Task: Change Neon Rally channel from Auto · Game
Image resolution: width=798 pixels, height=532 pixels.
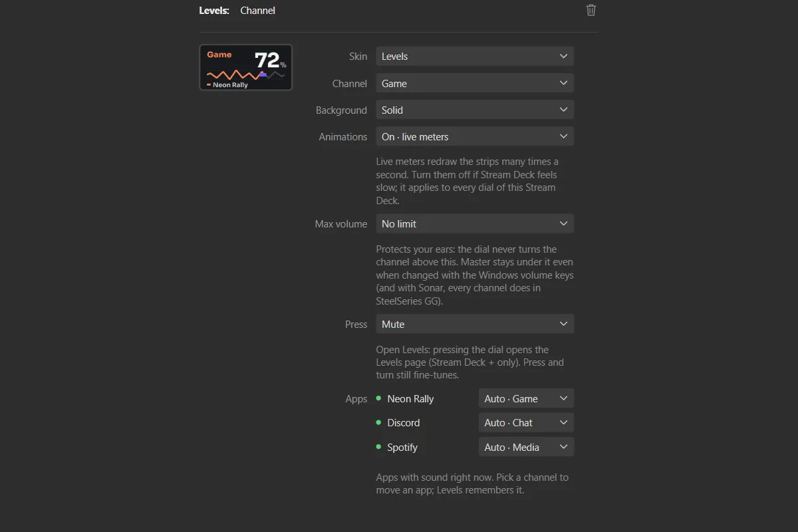Action: 526,398
